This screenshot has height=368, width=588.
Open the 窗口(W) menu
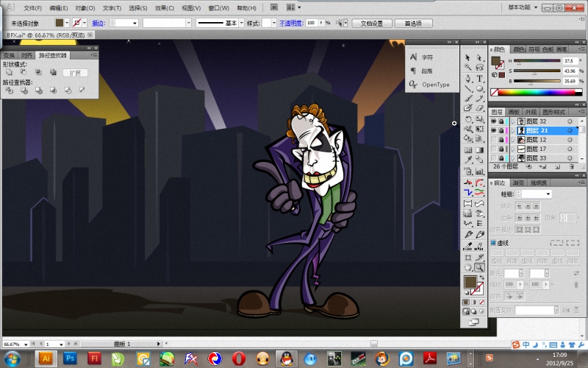(218, 8)
